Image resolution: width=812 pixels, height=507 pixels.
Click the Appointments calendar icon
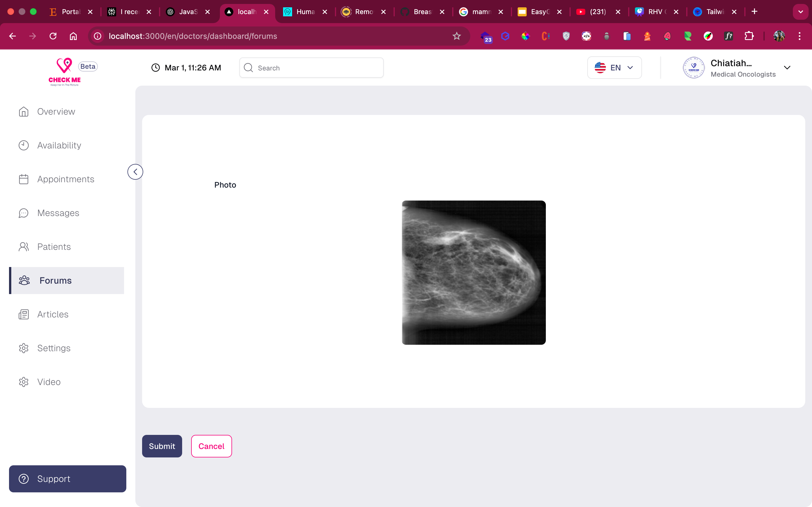click(x=23, y=179)
